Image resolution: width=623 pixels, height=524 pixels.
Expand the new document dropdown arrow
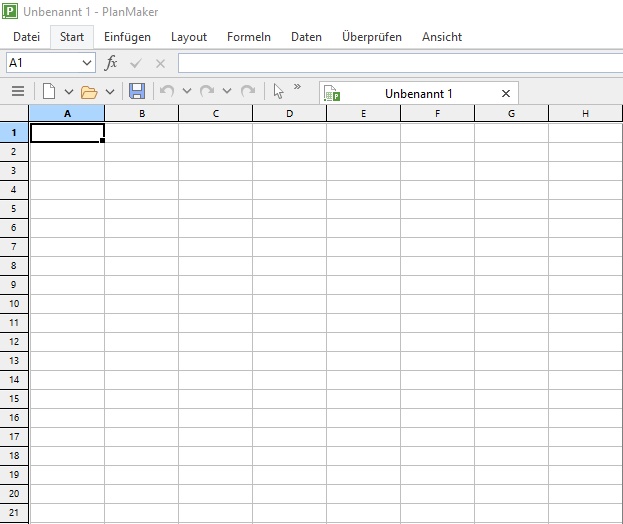(x=68, y=92)
